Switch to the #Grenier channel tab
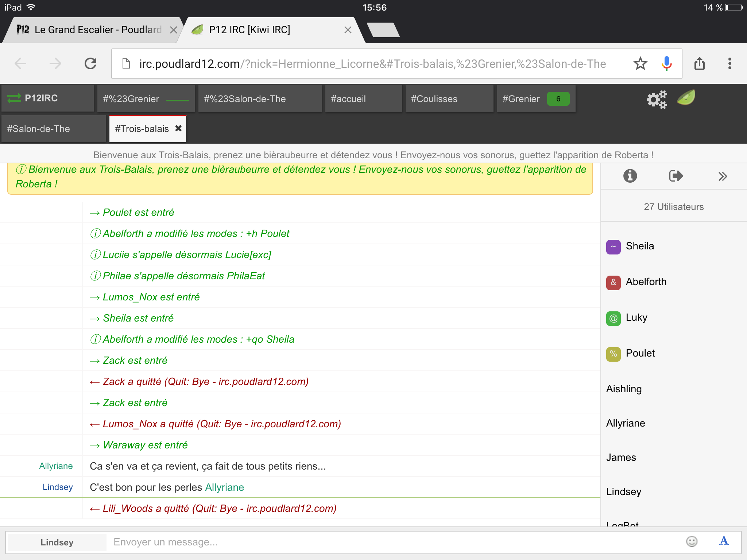 pos(521,99)
